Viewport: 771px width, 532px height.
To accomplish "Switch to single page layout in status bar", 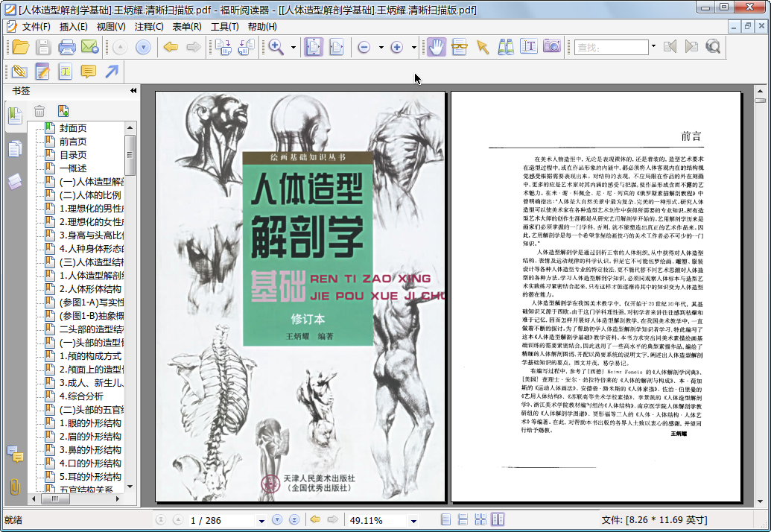I will pos(446,520).
